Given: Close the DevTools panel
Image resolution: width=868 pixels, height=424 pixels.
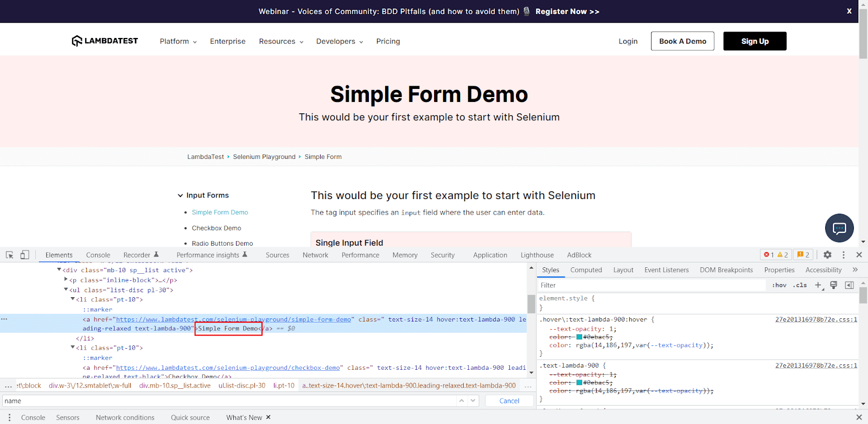Looking at the screenshot, I should click(859, 255).
